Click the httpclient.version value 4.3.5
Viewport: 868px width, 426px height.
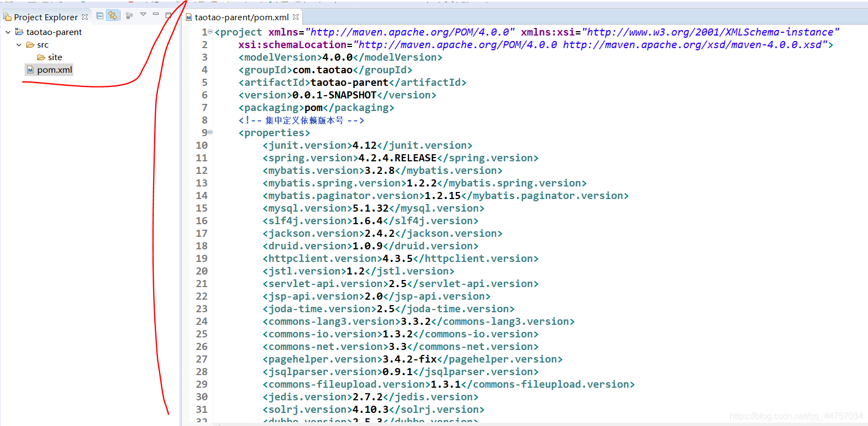tap(397, 259)
